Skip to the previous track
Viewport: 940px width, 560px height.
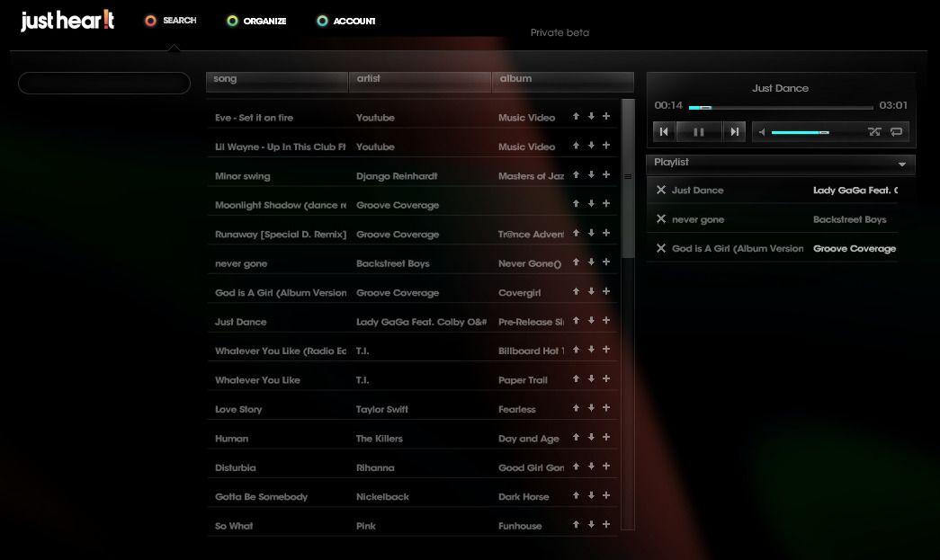tap(664, 132)
